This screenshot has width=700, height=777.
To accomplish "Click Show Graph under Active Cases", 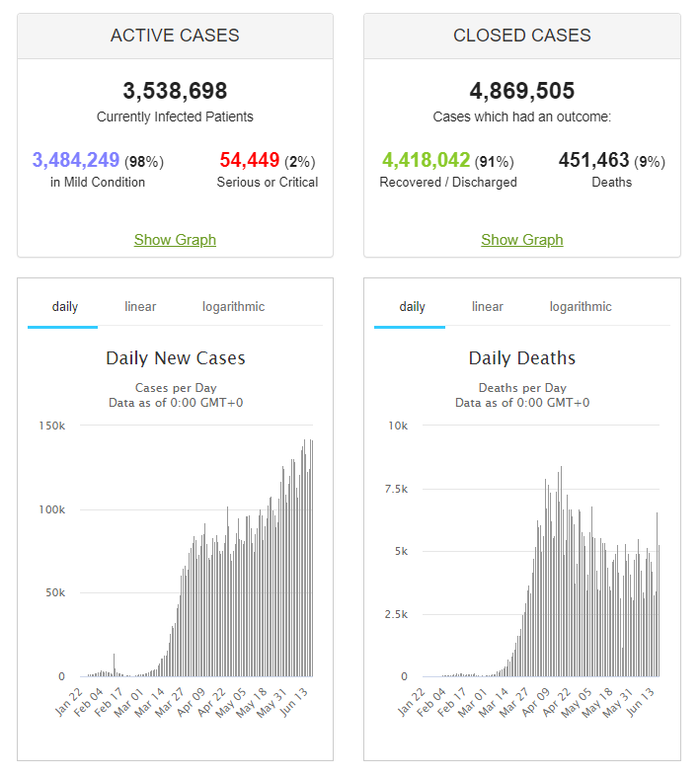I will (175, 240).
